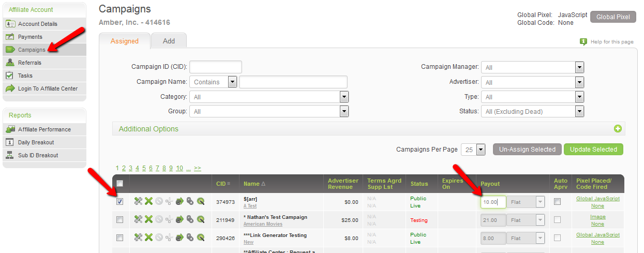Viewport: 644px width, 253px height.
Task: Click chain link icon for campaign 374973
Action: coord(190,202)
